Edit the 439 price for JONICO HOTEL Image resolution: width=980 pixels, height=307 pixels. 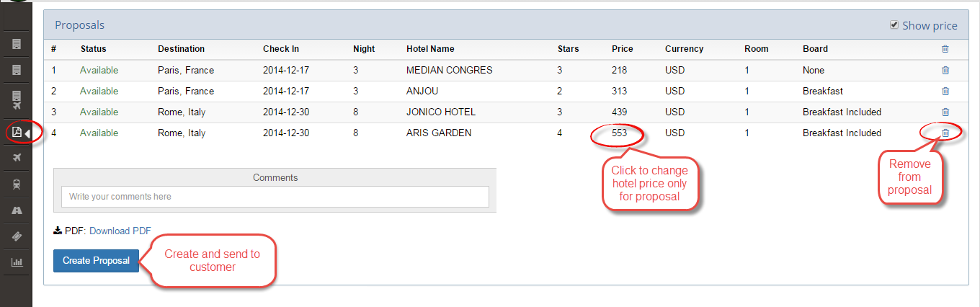click(x=620, y=112)
